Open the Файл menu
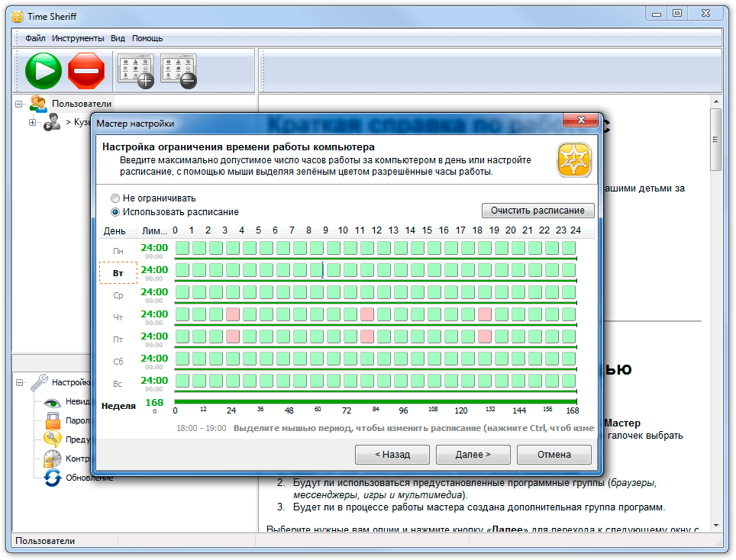736x560 pixels. pos(35,38)
